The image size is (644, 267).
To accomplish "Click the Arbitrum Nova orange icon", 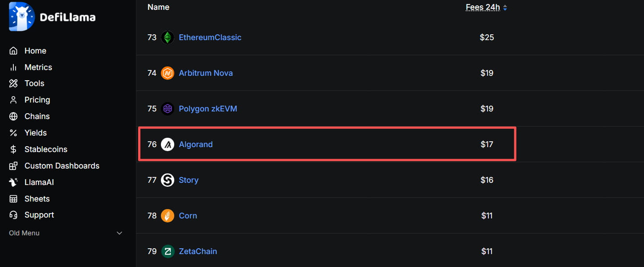I will click(x=168, y=73).
